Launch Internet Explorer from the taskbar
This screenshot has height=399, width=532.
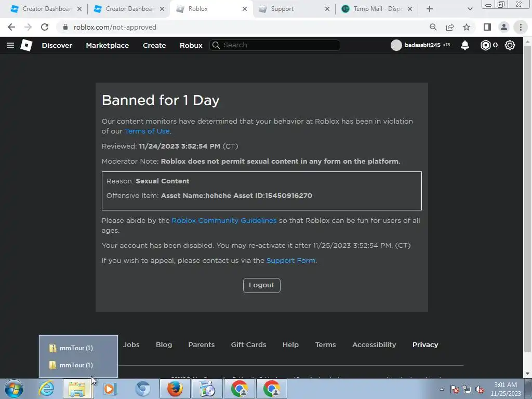pos(46,389)
